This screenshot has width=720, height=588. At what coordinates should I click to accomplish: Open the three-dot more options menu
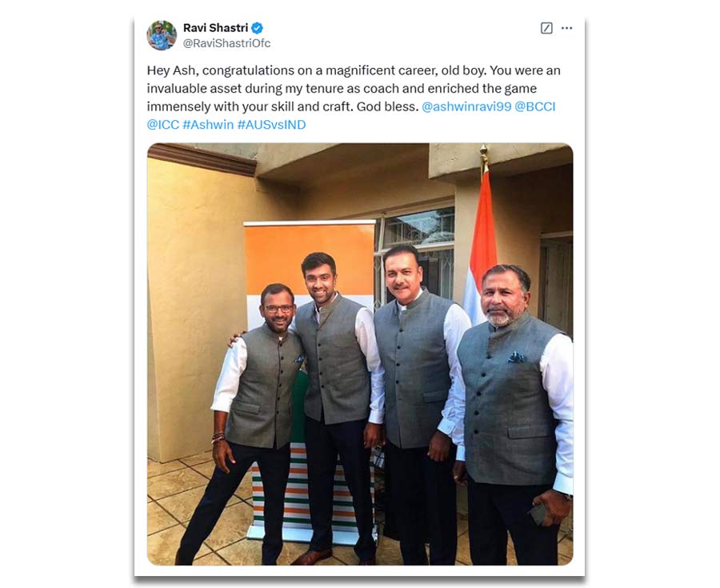tap(566, 28)
